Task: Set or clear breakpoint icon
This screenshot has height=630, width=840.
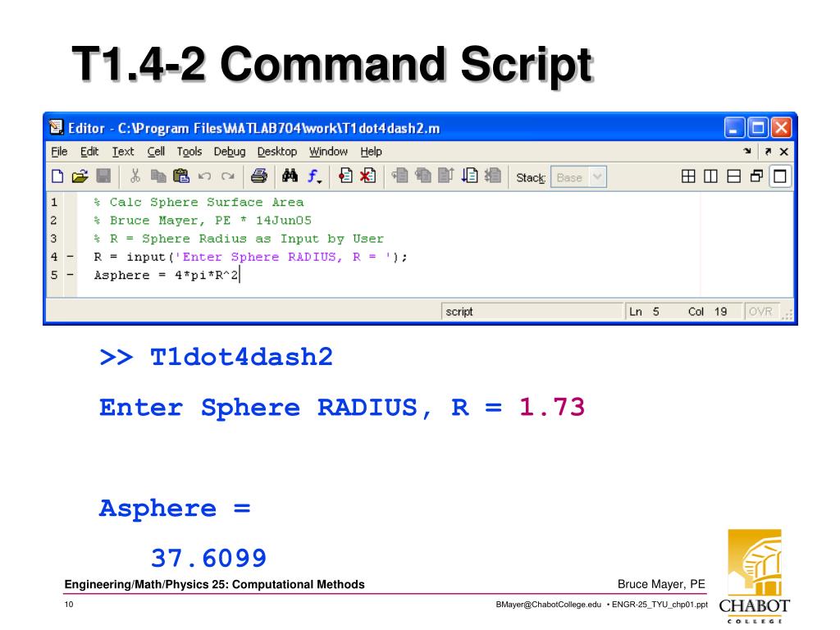Action: click(x=345, y=176)
